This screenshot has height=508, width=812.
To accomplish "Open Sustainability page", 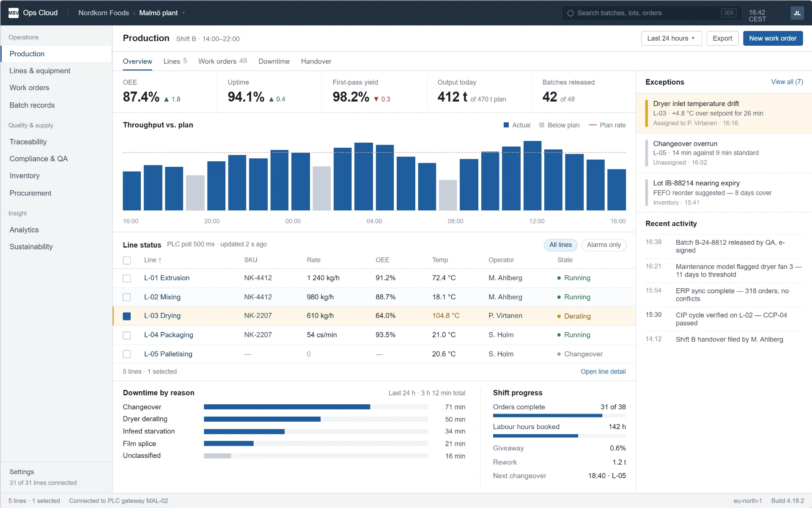I will click(x=56, y=247).
